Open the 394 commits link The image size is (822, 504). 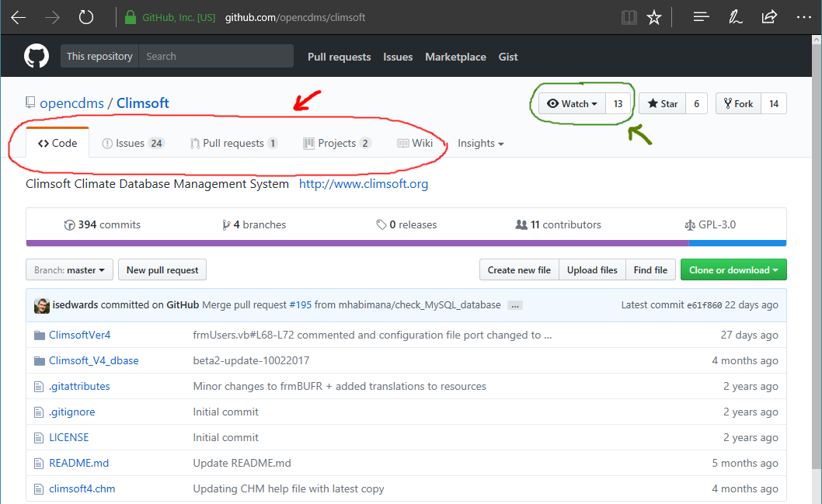click(x=103, y=224)
